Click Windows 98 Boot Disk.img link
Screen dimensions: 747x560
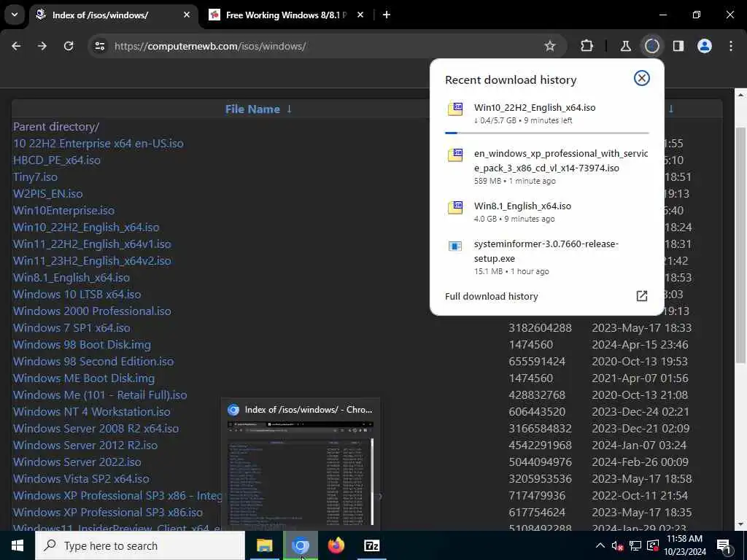(x=82, y=344)
